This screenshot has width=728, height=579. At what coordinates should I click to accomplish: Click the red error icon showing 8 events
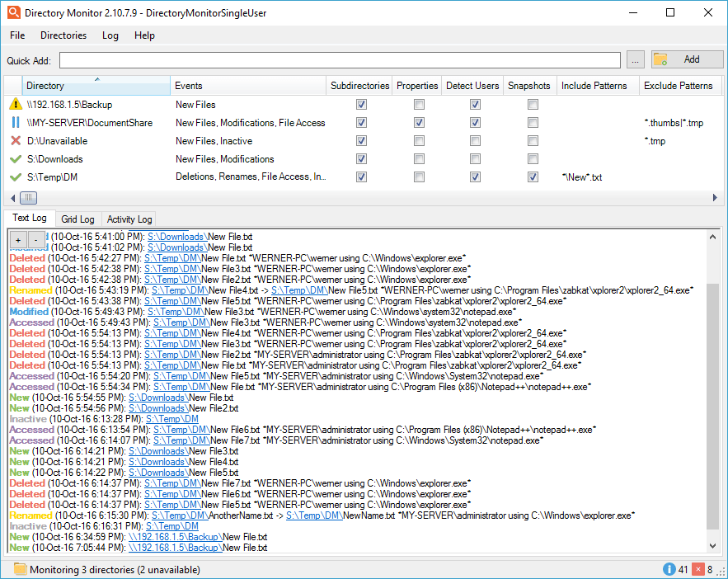pos(699,569)
